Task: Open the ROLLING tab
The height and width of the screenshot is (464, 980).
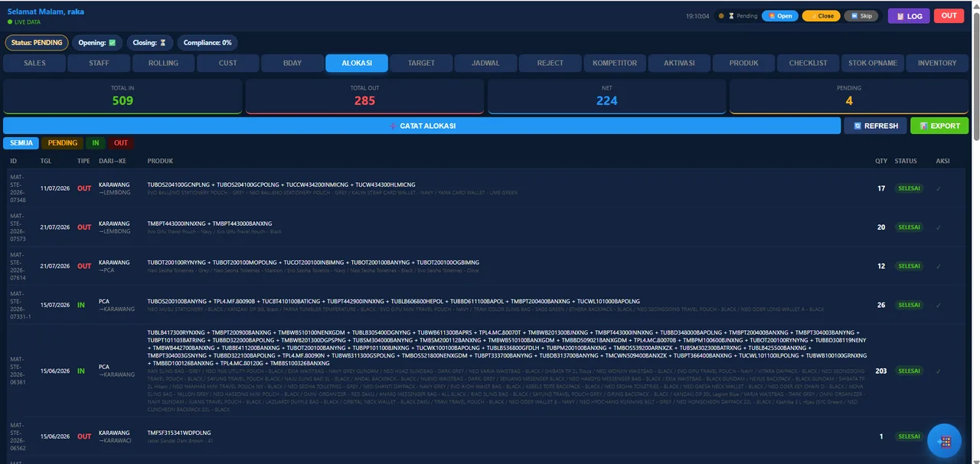Action: (163, 63)
